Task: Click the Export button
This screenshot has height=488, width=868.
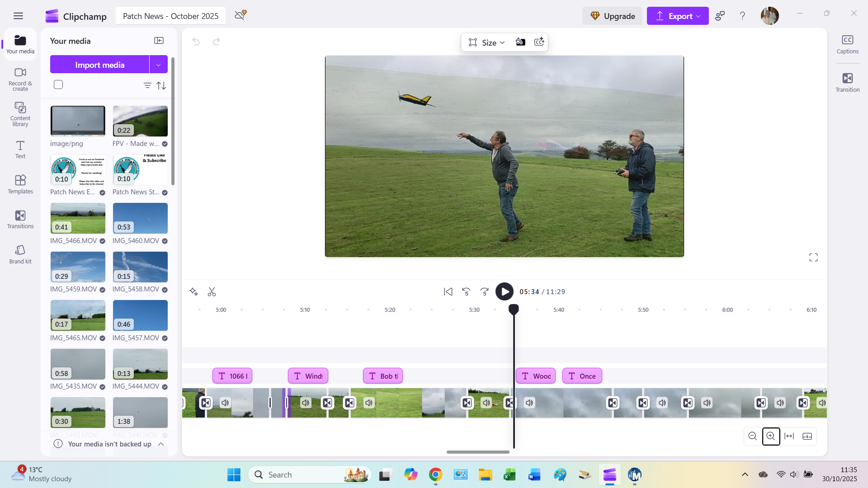Action: [677, 16]
